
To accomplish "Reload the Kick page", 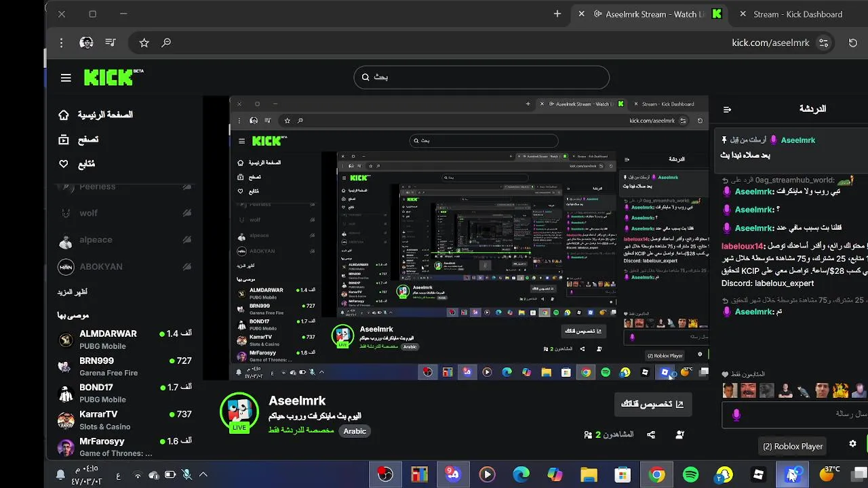I will 853,43.
